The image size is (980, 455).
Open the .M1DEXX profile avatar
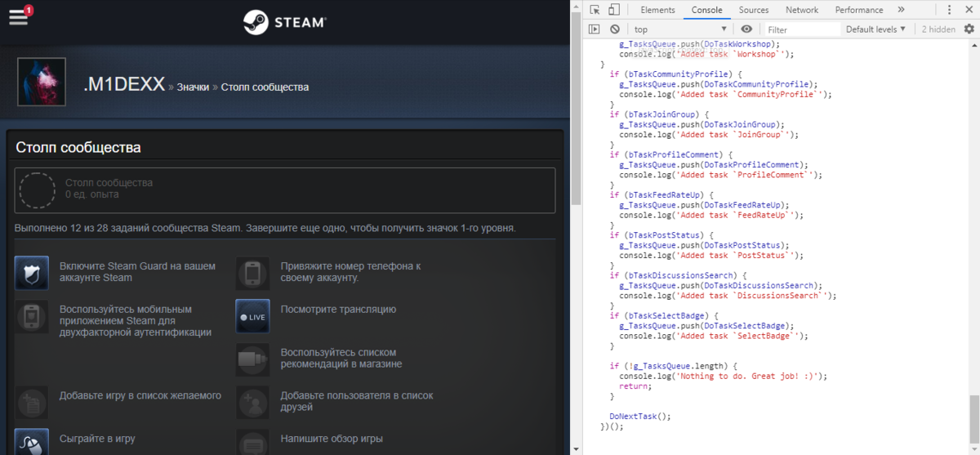pyautogui.click(x=42, y=82)
